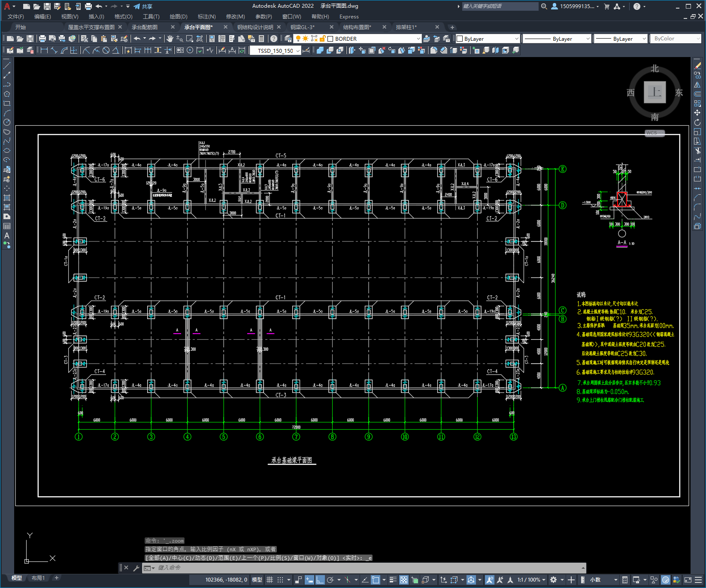This screenshot has height=588, width=706.
Task: Click the 模型 model space status button
Action: click(257, 580)
